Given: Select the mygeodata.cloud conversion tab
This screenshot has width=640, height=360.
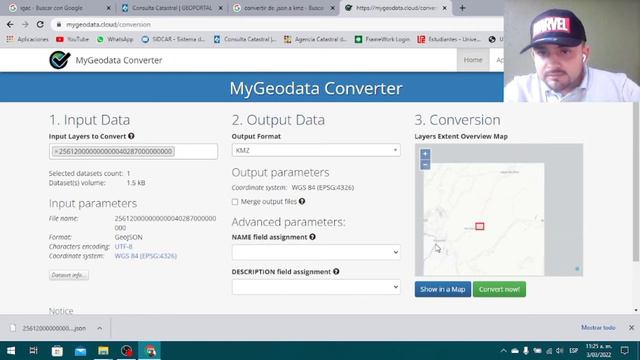Looking at the screenshot, I should point(396,8).
